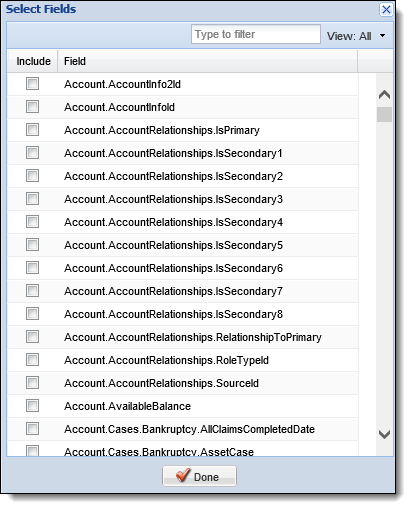Image resolution: width=411 pixels, height=509 pixels.
Task: Tick the IsPrimary relationship checkbox
Action: [x=32, y=130]
